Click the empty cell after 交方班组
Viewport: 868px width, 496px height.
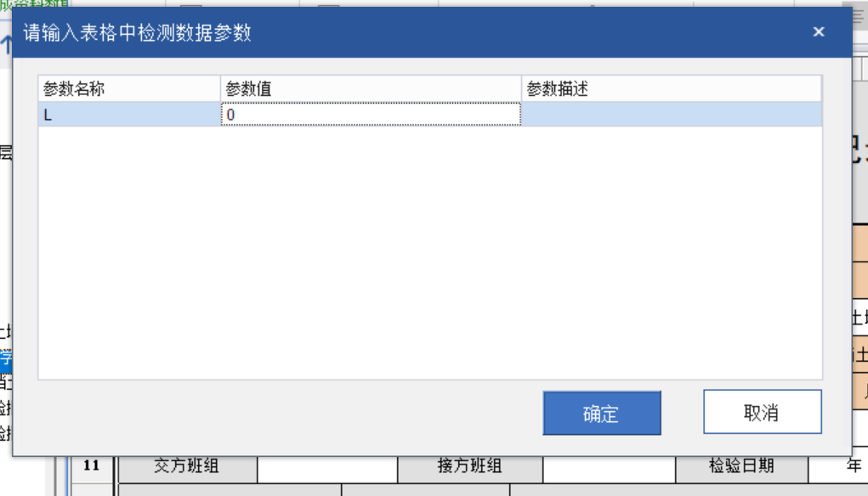coord(327,468)
